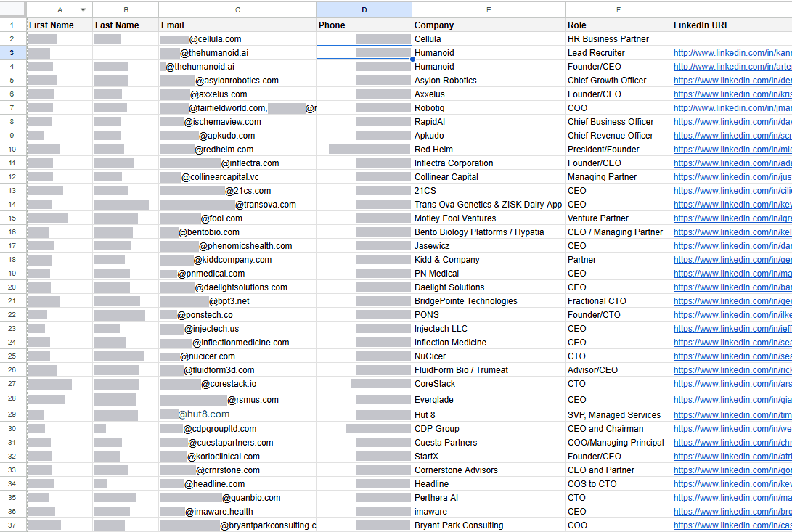Image resolution: width=792 pixels, height=532 pixels.
Task: Open column A dropdown arrow
Action: [83, 9]
